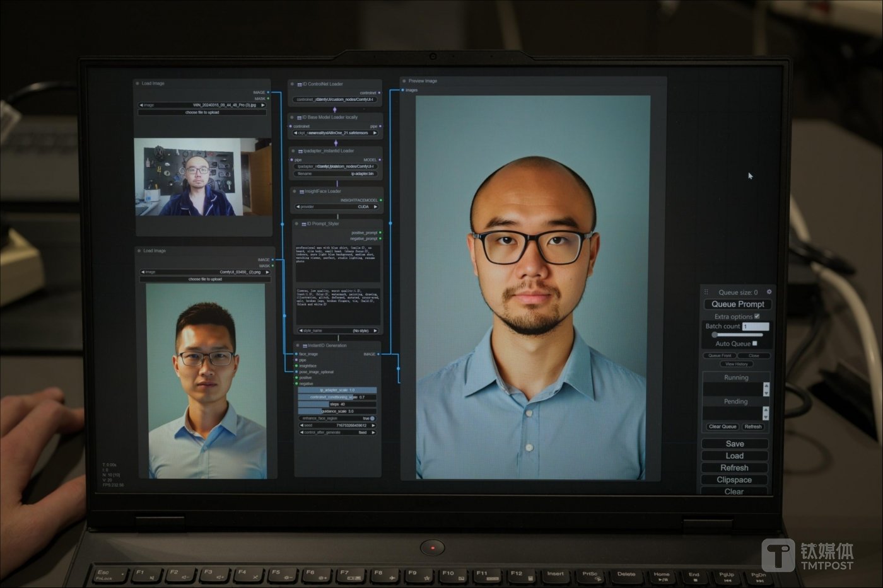Open ComfyUI settings gear icon
Viewport: 883px width, 588px height.
pyautogui.click(x=769, y=292)
